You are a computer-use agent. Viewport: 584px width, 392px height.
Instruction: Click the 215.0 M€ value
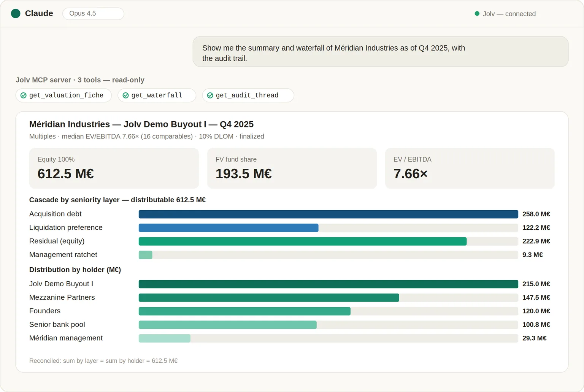536,284
